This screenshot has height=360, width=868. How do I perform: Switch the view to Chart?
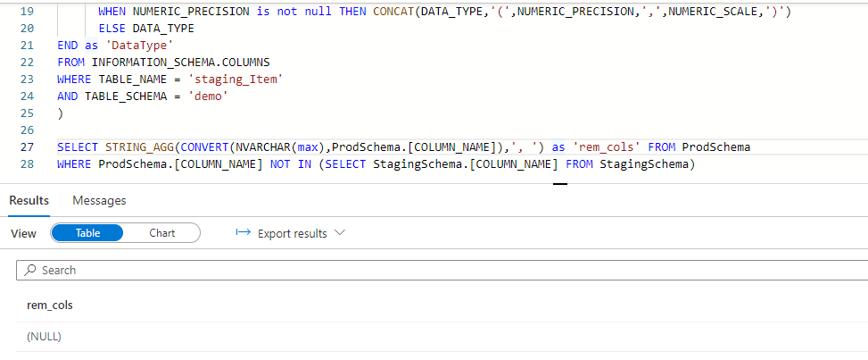pos(161,233)
